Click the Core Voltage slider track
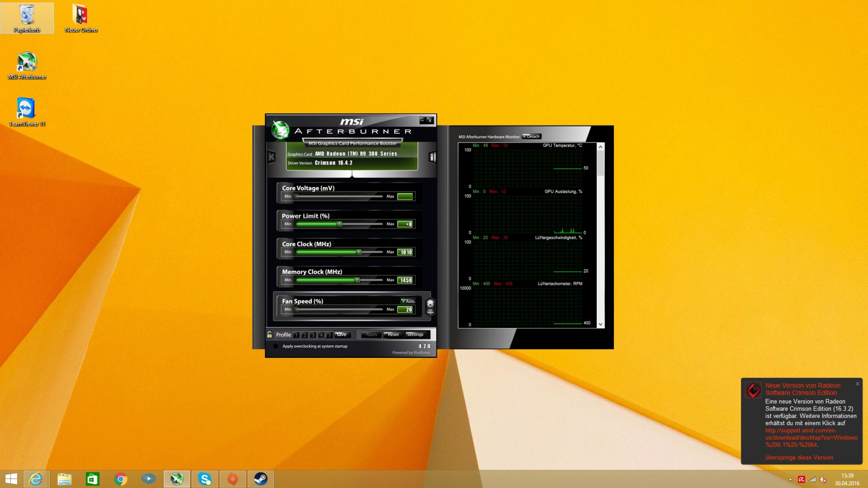This screenshot has height=488, width=868. tap(339, 196)
